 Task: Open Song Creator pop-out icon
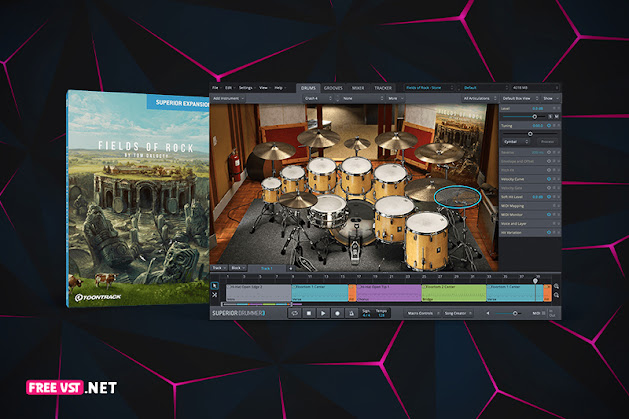click(x=470, y=313)
